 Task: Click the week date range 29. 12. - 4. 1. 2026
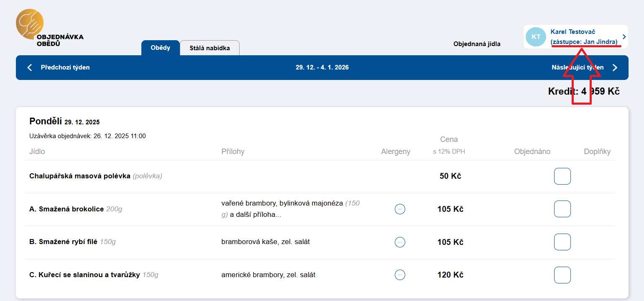322,67
